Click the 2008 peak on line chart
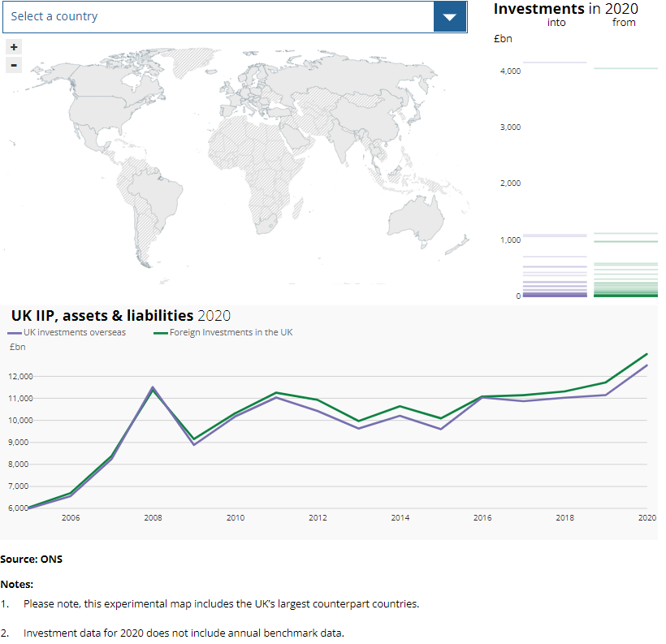666x644 pixels. (x=153, y=388)
